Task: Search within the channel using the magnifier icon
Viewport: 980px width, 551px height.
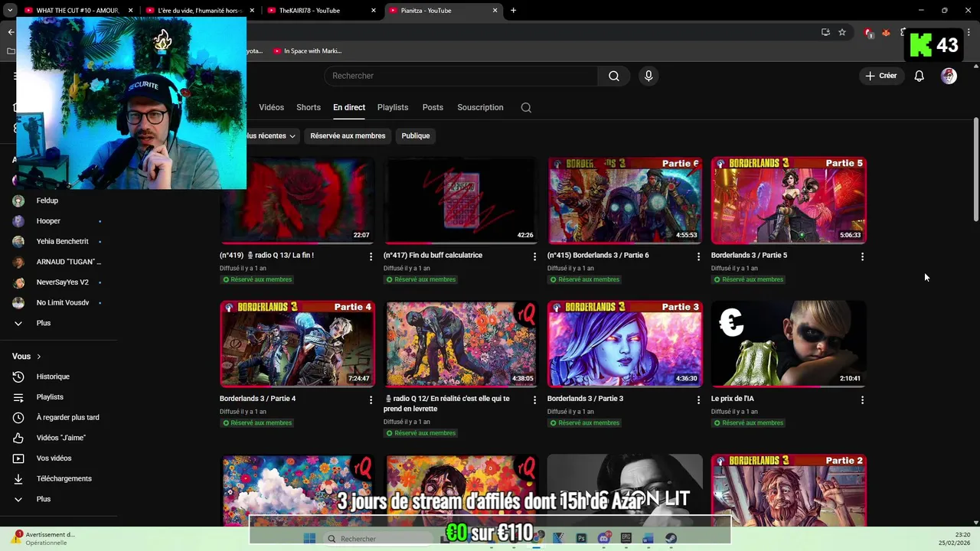Action: [526, 108]
